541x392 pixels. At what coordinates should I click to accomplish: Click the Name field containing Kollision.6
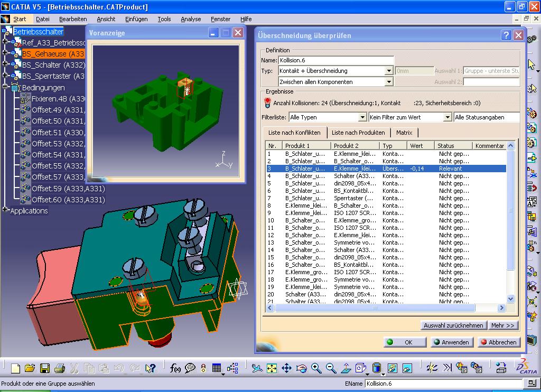coord(335,60)
